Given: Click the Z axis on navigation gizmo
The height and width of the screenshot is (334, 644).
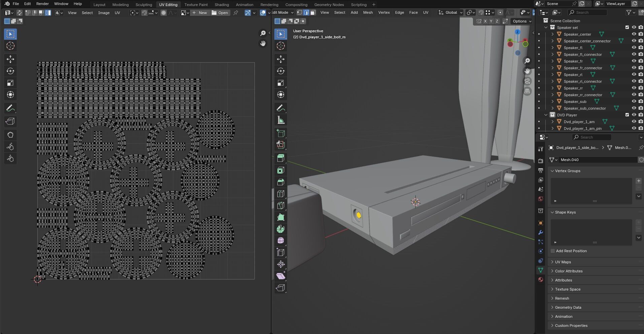Looking at the screenshot, I should point(517,32).
